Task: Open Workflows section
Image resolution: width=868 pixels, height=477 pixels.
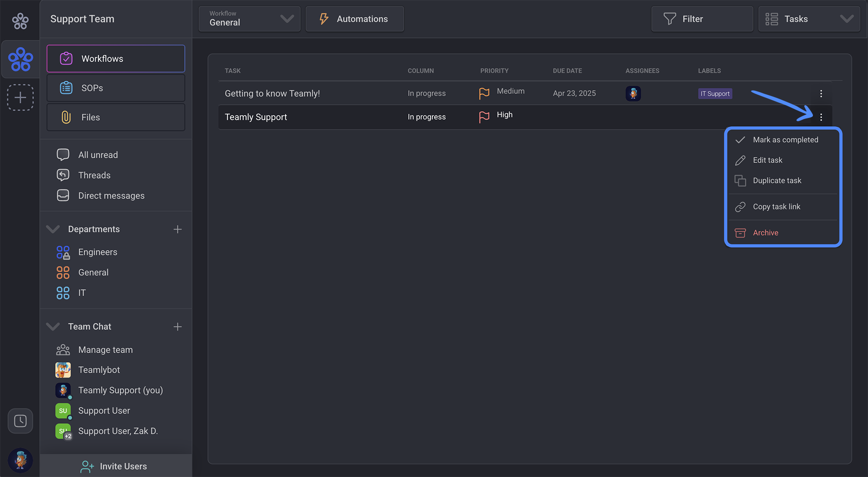Action: pos(116,58)
